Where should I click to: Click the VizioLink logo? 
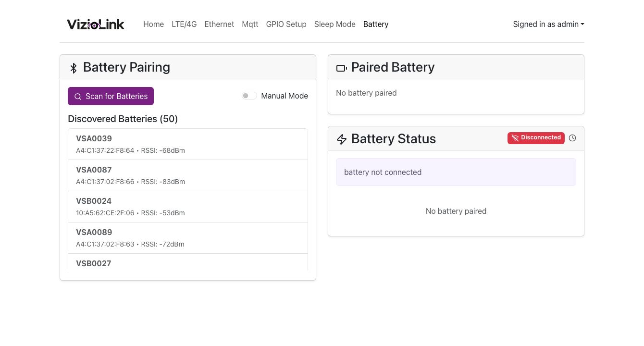(x=96, y=24)
